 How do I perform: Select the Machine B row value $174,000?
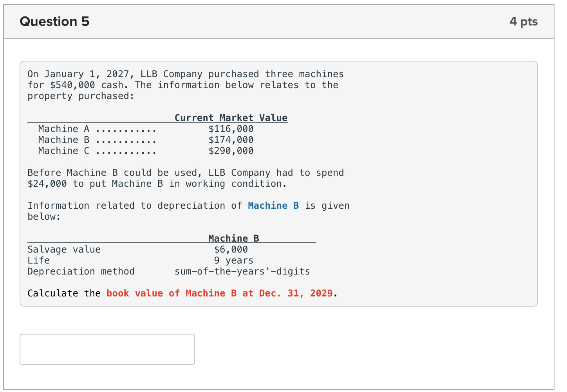231,139
